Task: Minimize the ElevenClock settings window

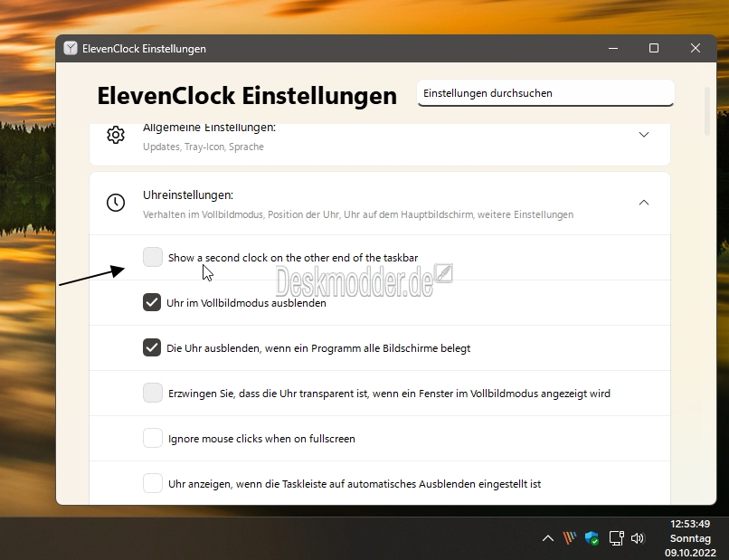Action: (x=613, y=48)
